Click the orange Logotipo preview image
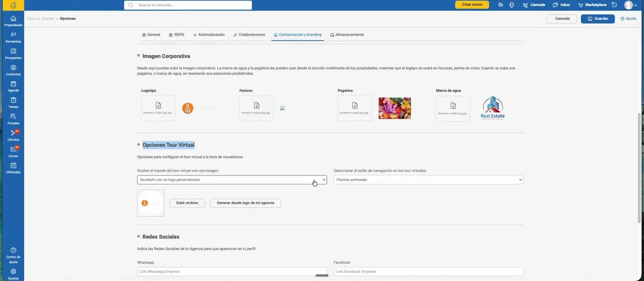The width and height of the screenshot is (644, 281). [188, 108]
